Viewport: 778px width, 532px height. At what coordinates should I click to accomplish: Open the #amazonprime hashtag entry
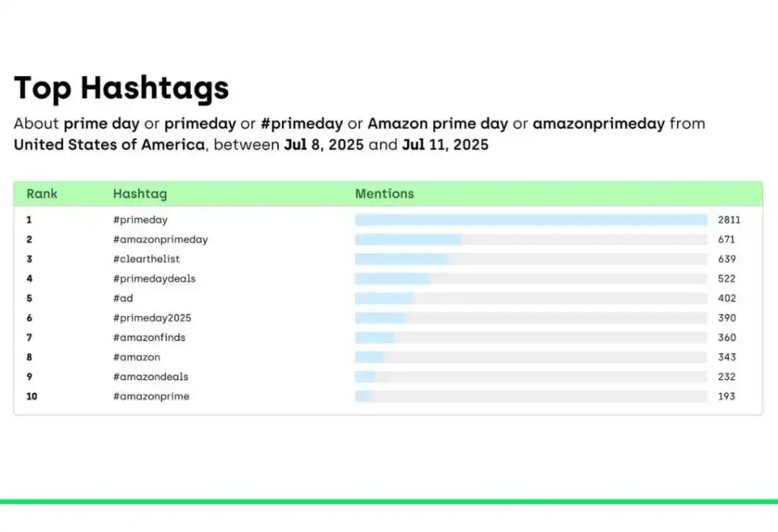pyautogui.click(x=151, y=397)
